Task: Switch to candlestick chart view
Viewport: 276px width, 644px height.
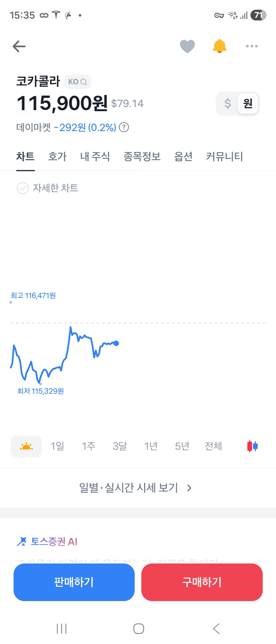Action: (252, 446)
